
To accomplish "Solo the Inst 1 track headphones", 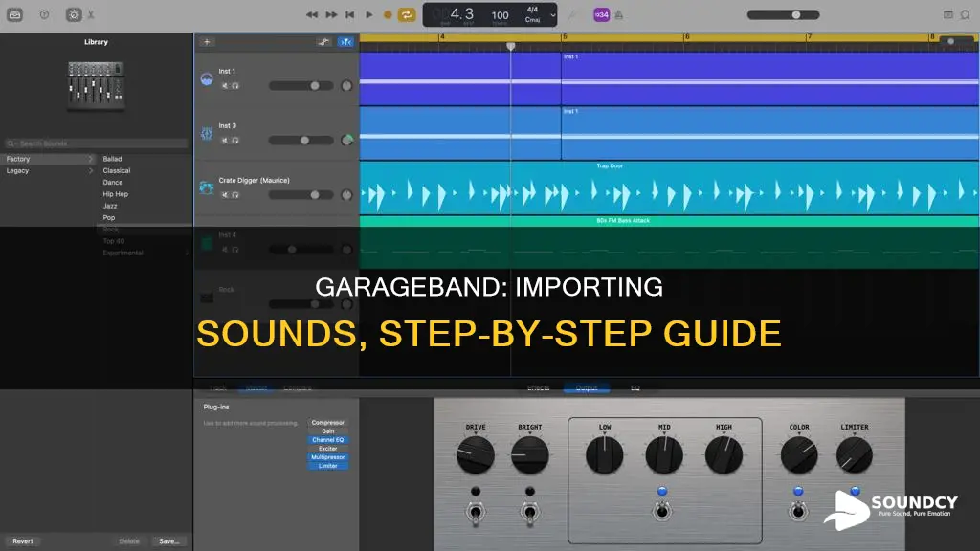I will tap(235, 86).
